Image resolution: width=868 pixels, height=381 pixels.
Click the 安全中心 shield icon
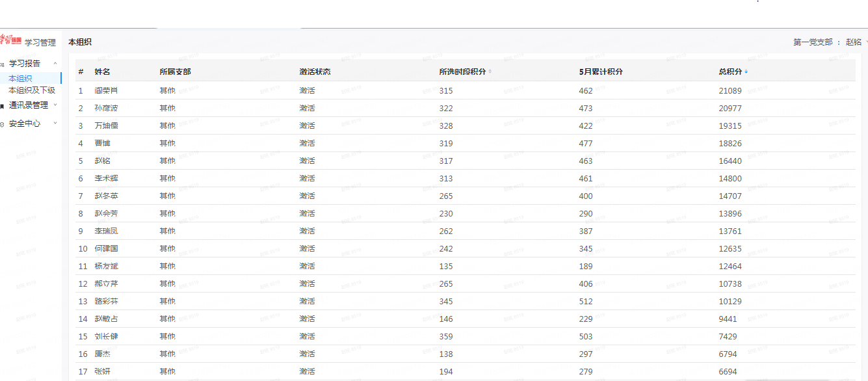[3, 124]
